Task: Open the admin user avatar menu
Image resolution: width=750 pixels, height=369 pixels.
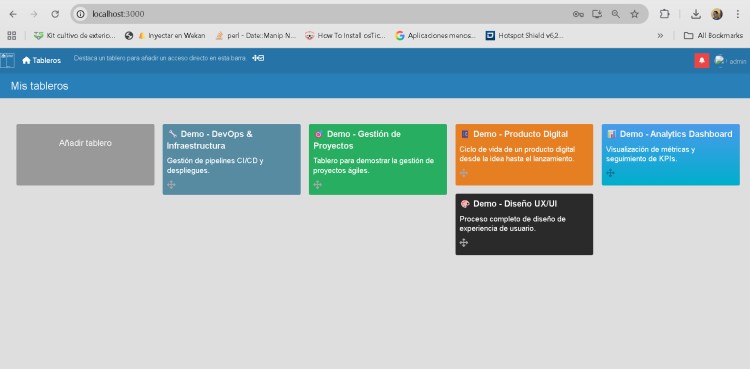Action: pos(719,61)
